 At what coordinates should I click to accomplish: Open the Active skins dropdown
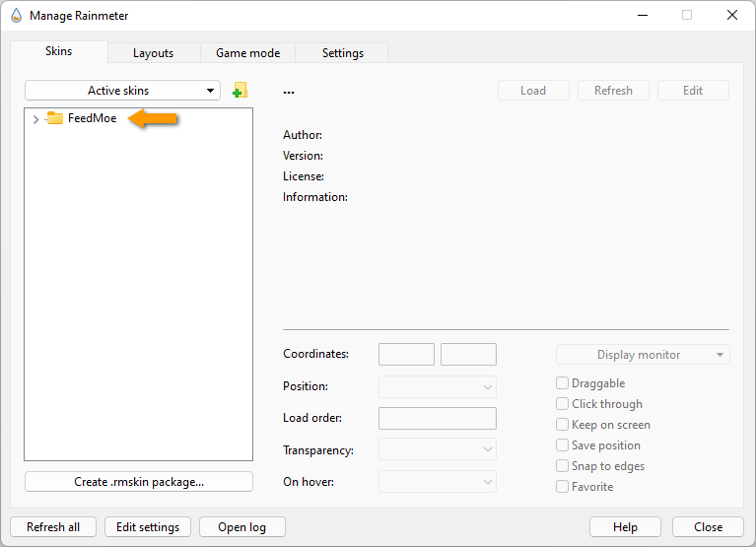(x=122, y=91)
